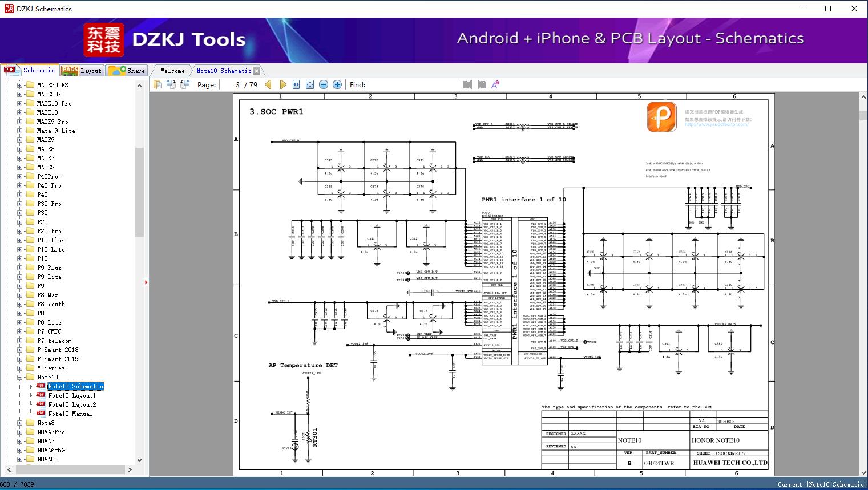Click the PDF icon for Note10 Manual
This screenshot has height=490, width=868.
pyautogui.click(x=41, y=414)
